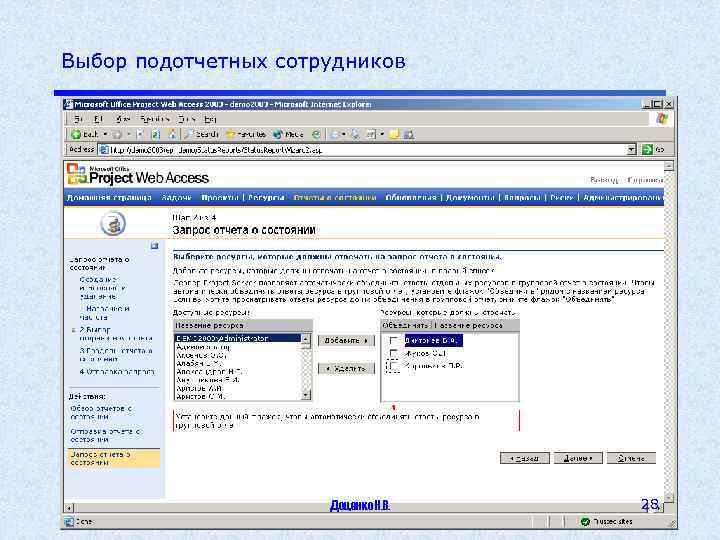This screenshot has width=720, height=540.
Task: Open the Edit button dropdown arrow
Action: 382,134
